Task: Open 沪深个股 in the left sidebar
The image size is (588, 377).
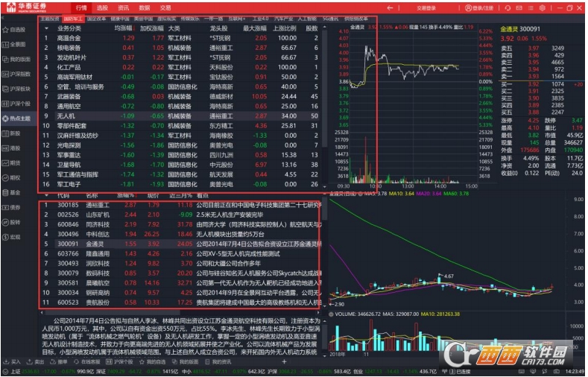Action: pos(16,104)
